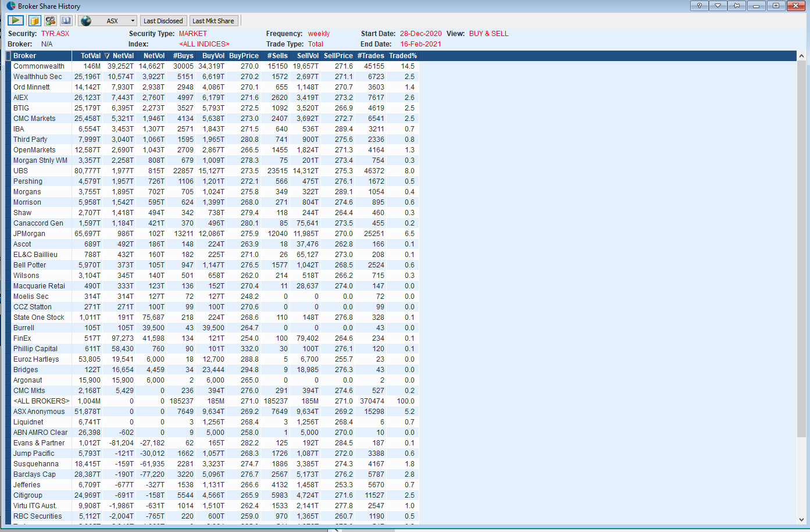Select the CMC Markets broker row
Screen dimensions: 810x532
[215, 119]
